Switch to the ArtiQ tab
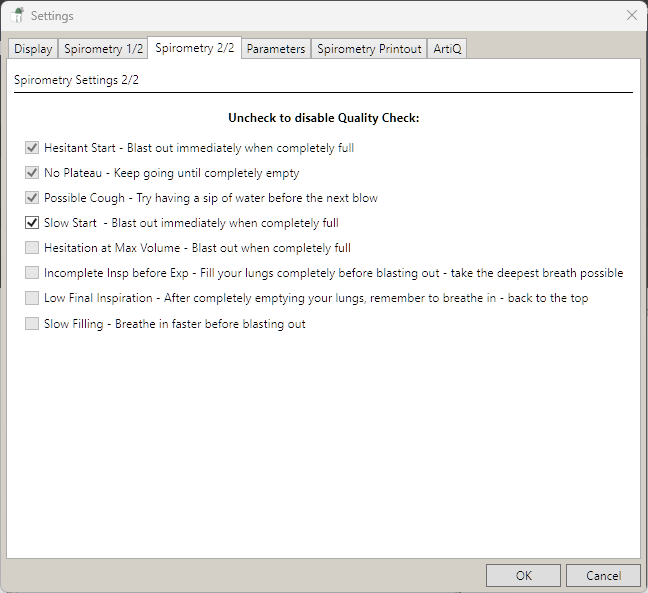The height and width of the screenshot is (593, 648). [447, 49]
